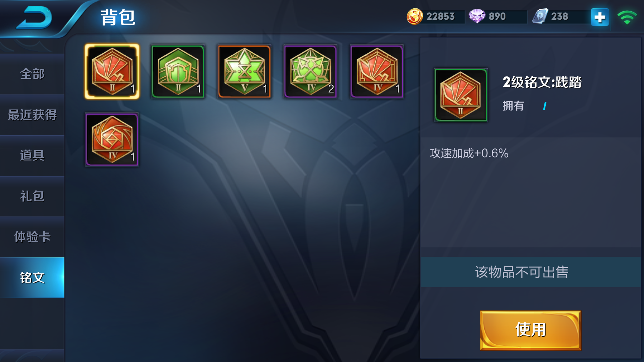Select the level IV red rose inscription
644x362 pixels.
pos(112,139)
